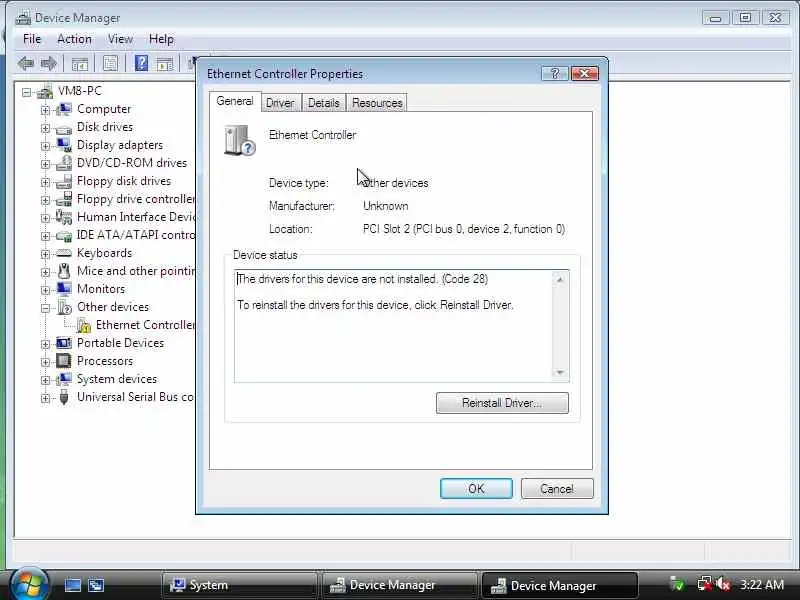Click the blue Help question mark toolbar icon
Screen dimensions: 800x600
tap(141, 63)
